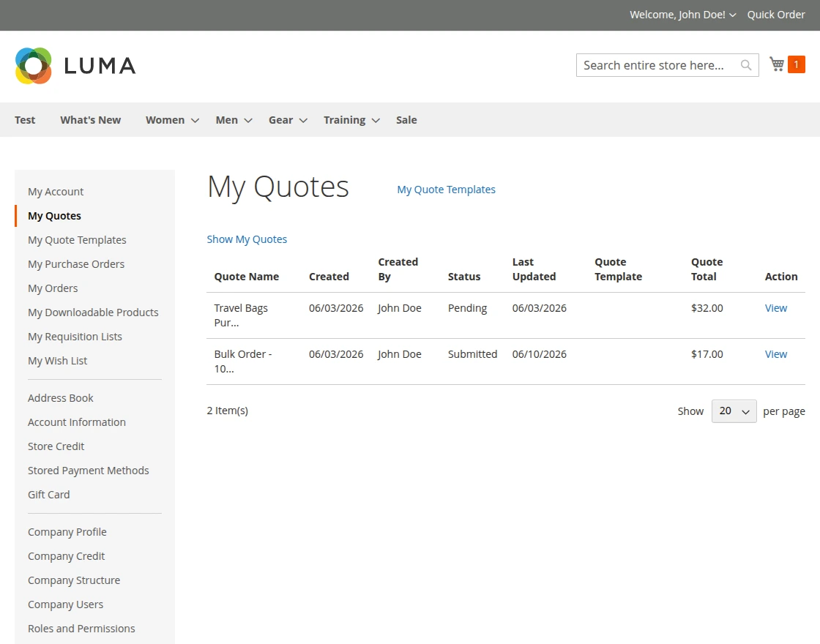Click the cart item count badge
820x644 pixels.
click(x=796, y=64)
